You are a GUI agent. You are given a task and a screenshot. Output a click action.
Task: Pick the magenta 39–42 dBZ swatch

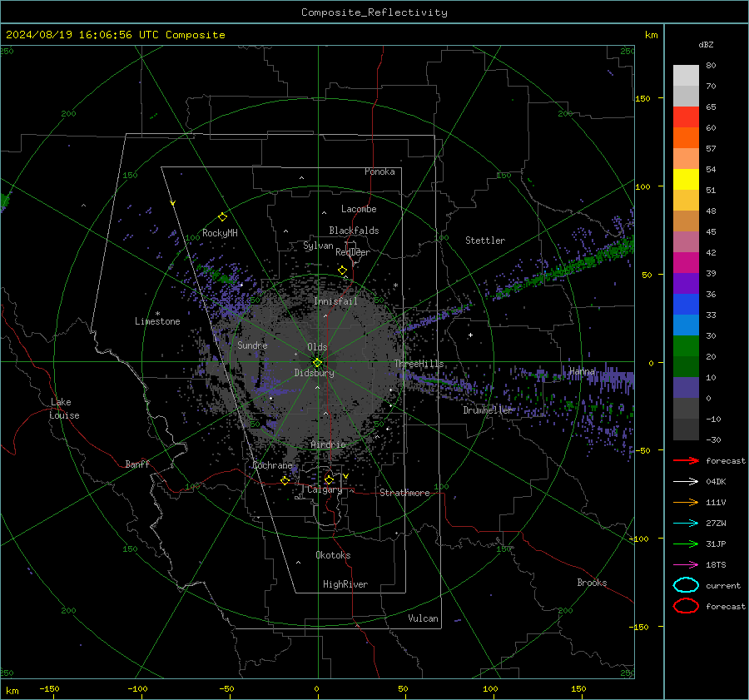(686, 262)
